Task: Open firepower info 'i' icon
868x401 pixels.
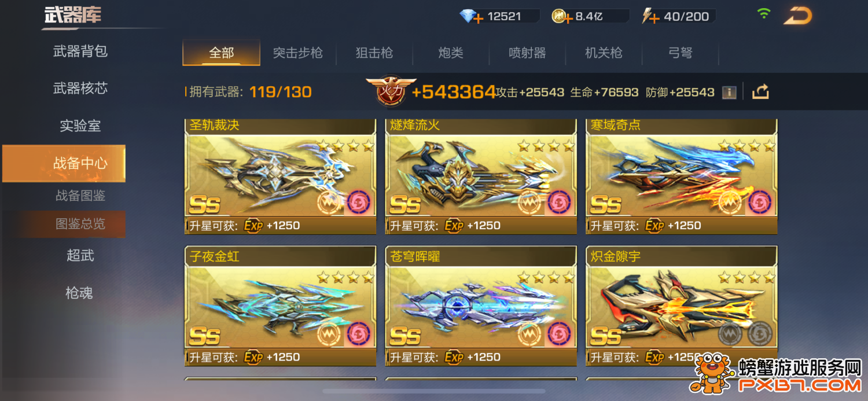Action: tap(729, 92)
